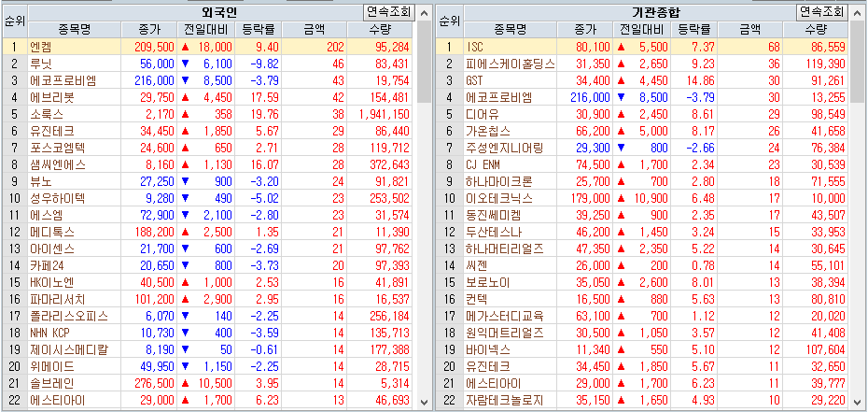This screenshot has height=412, width=868.
Task: Select 에스티아이 in 외국인 list
Action: (58, 401)
